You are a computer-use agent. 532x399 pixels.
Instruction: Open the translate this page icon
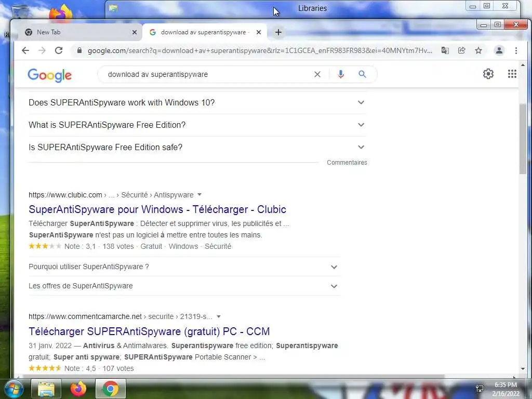pos(445,50)
